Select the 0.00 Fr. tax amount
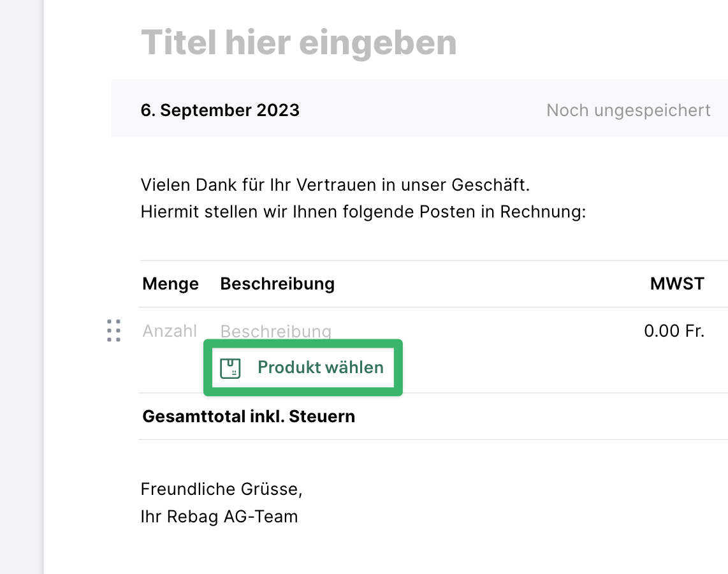The image size is (728, 574). pyautogui.click(x=674, y=331)
